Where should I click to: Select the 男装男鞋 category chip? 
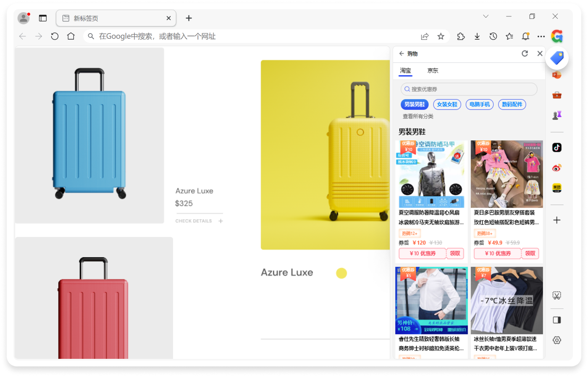[x=415, y=105]
